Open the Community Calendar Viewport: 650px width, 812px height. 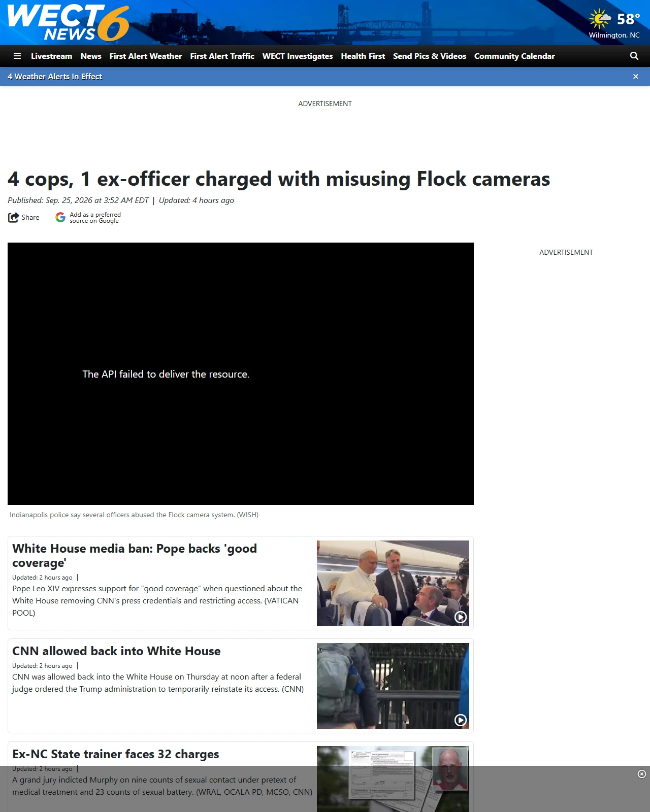point(514,56)
